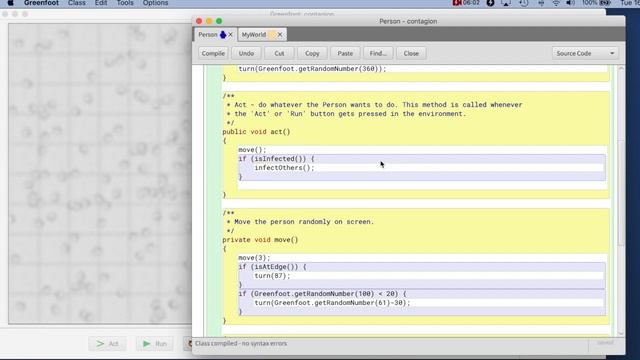640x360 pixels.
Task: Click the Act button in Greenfoot window
Action: [107, 344]
